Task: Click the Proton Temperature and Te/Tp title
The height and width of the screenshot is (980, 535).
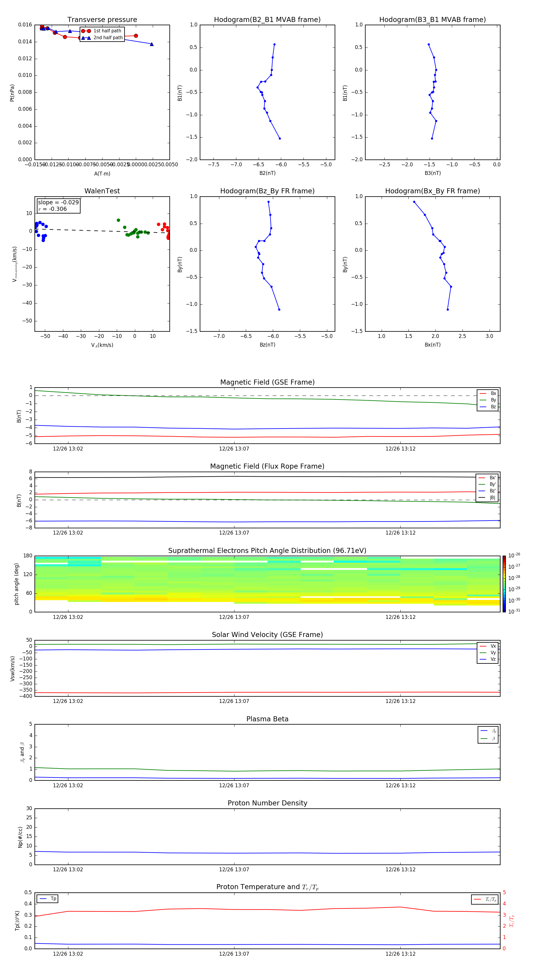Action: pos(267,887)
